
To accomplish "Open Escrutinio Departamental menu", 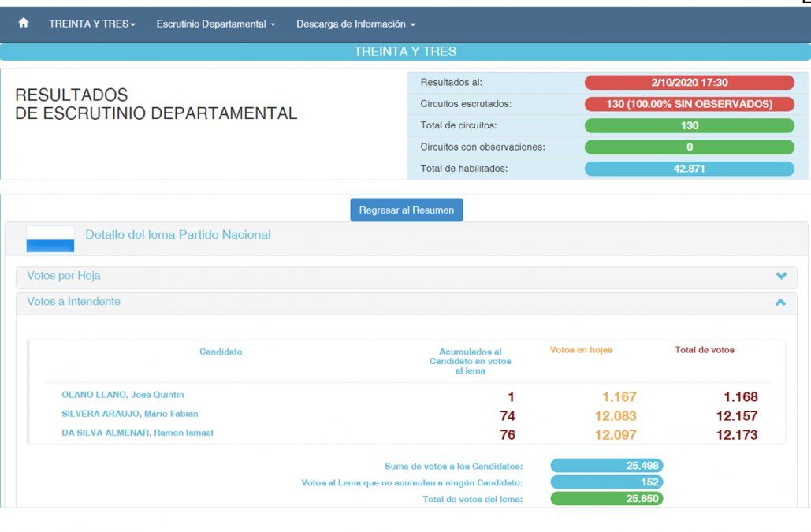I will [x=215, y=24].
